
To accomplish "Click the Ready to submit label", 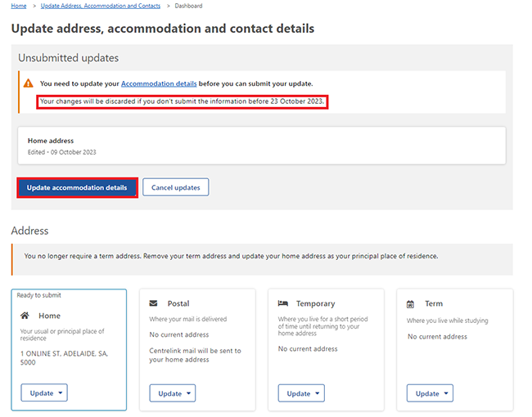I will point(38,295).
